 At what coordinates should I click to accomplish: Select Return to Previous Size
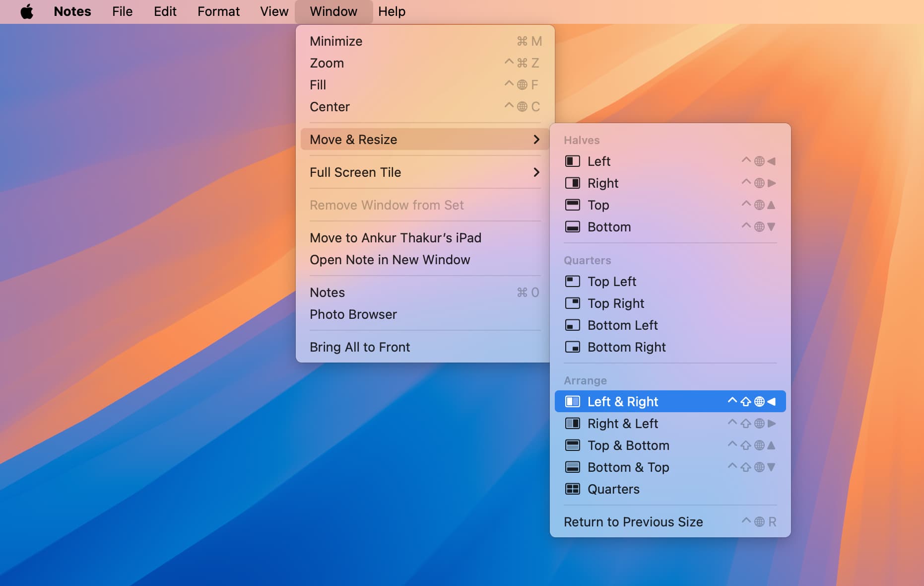point(633,522)
